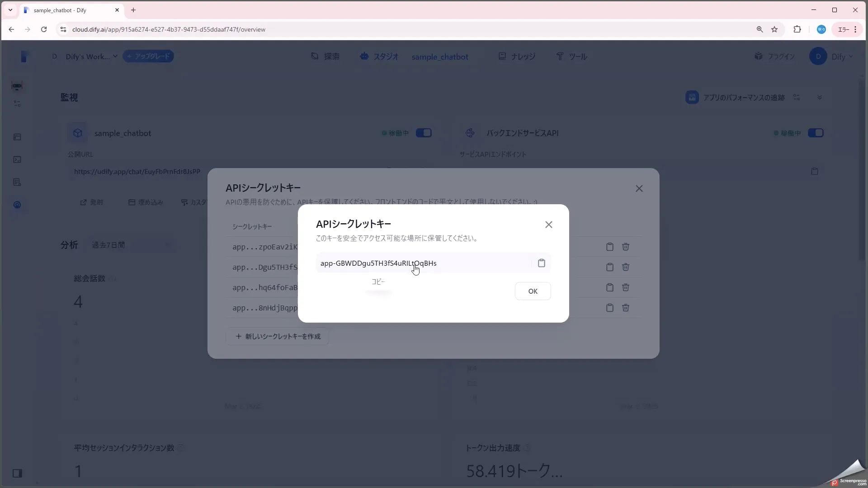Image resolution: width=868 pixels, height=488 pixels.
Task: Copy the app...zpoEav2iK key row
Action: click(609, 247)
